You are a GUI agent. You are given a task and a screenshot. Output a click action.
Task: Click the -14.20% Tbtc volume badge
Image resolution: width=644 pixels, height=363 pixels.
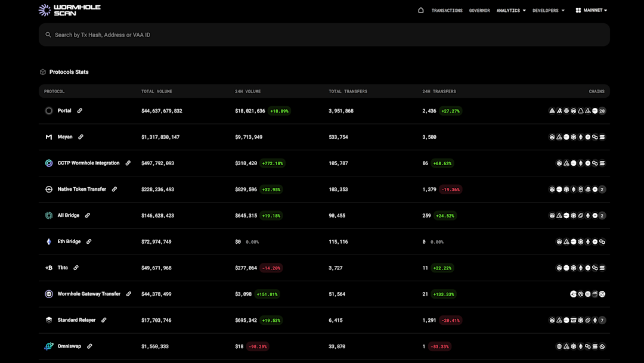[271, 268]
